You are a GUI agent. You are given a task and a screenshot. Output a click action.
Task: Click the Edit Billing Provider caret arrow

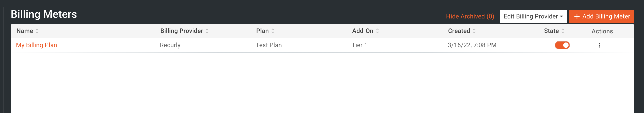tap(561, 16)
